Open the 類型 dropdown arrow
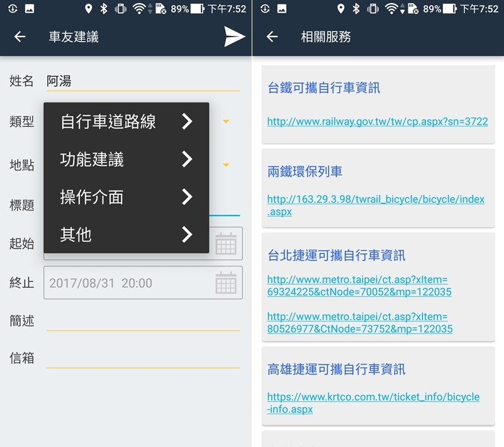This screenshot has width=504, height=447. pyautogui.click(x=226, y=121)
